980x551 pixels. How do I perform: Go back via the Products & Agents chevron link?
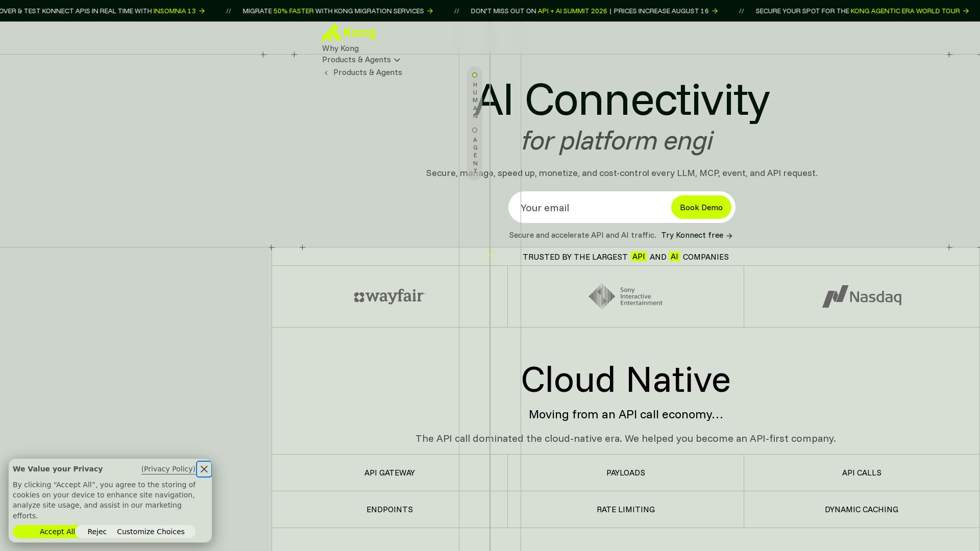[363, 72]
